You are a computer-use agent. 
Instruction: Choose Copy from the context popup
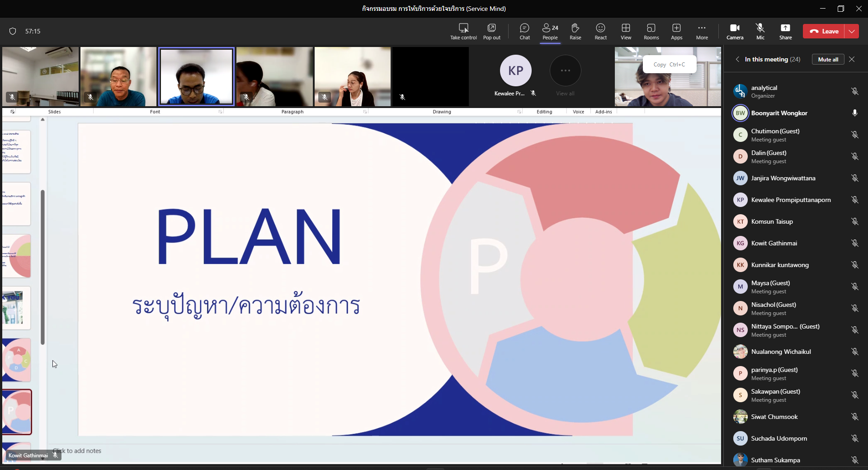pos(669,65)
